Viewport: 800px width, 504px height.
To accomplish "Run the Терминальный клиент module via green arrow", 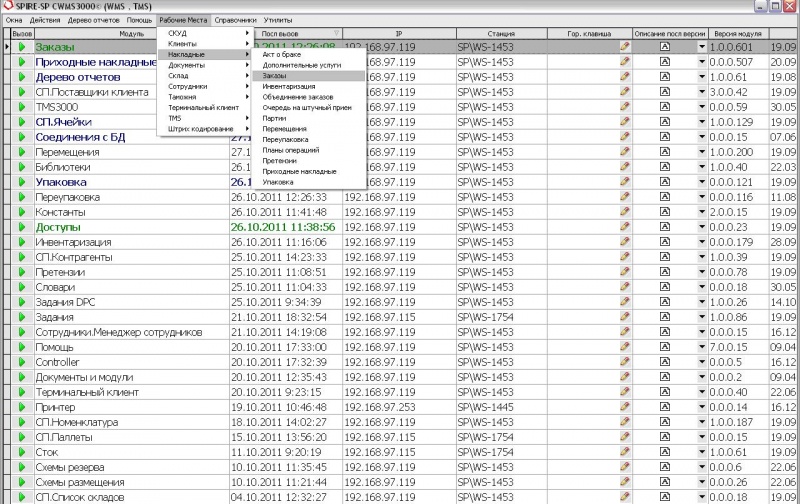I will tap(21, 392).
